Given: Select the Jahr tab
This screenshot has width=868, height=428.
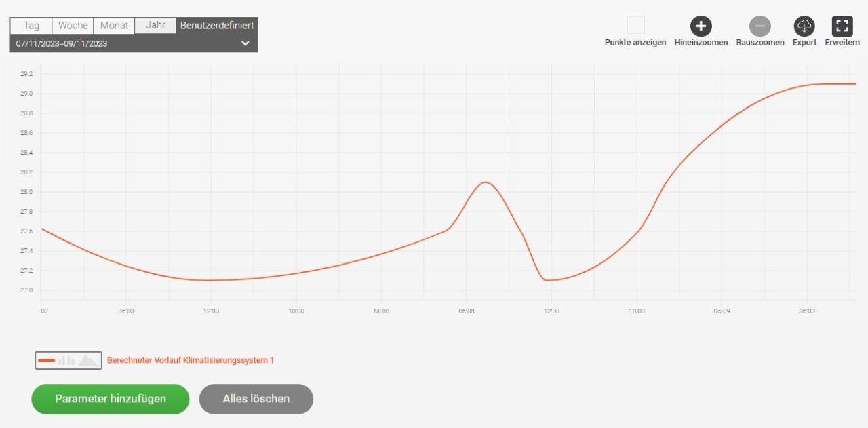Looking at the screenshot, I should coord(155,26).
